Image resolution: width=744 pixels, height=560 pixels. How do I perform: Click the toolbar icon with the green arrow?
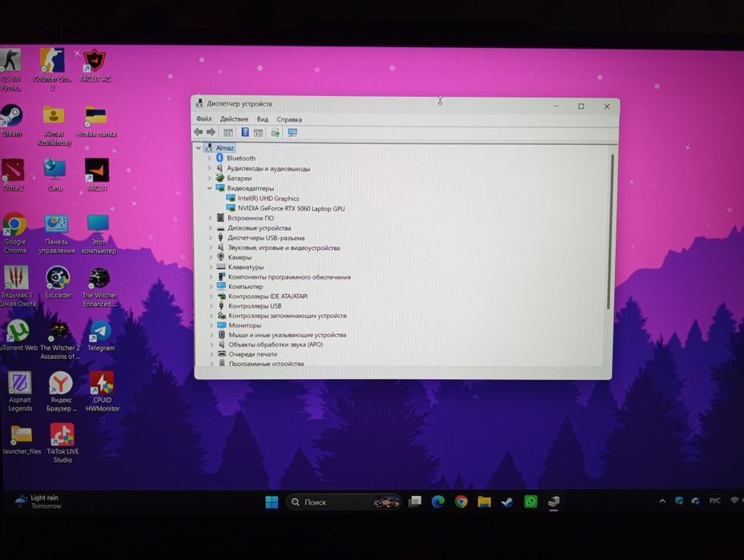pos(275,133)
